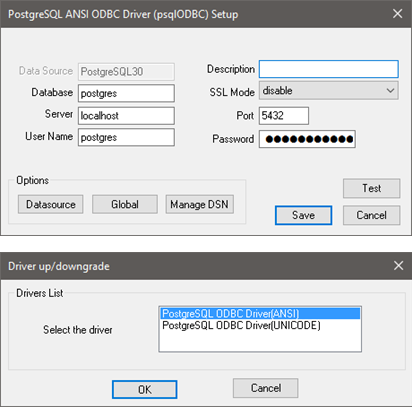Image resolution: width=412 pixels, height=407 pixels.
Task: Open the Datasource options button
Action: click(x=51, y=204)
